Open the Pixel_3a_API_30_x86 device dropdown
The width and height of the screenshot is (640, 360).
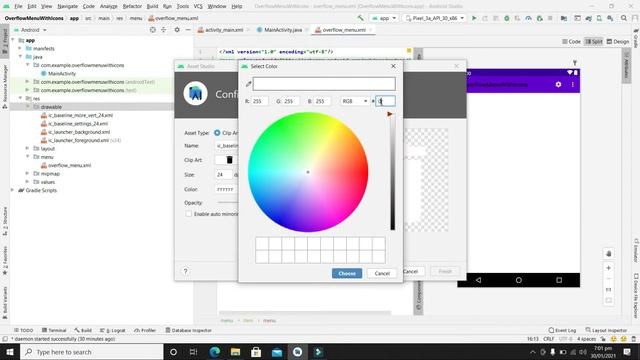click(434, 18)
